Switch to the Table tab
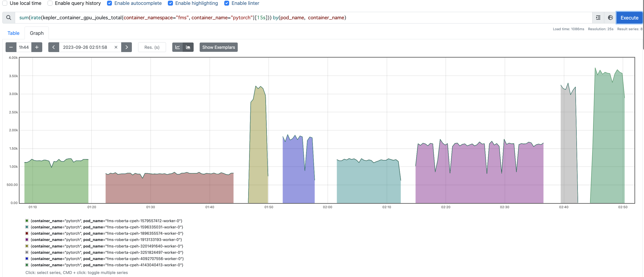This screenshot has width=644, height=277. [x=13, y=33]
